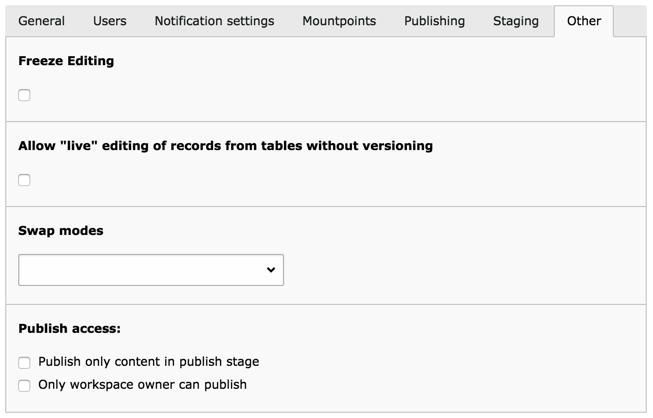Open the Users tab
Image resolution: width=653 pixels, height=418 pixels.
[110, 21]
